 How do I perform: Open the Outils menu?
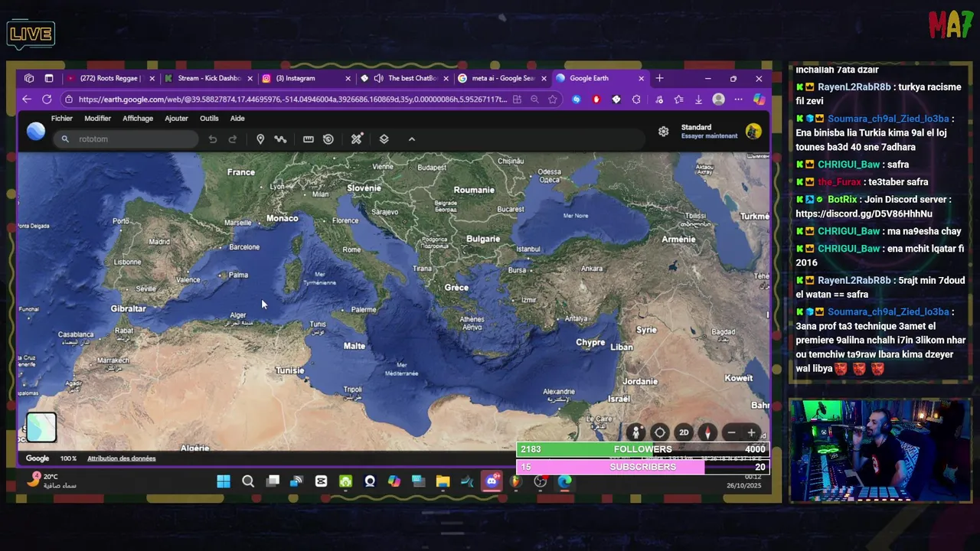(x=209, y=119)
